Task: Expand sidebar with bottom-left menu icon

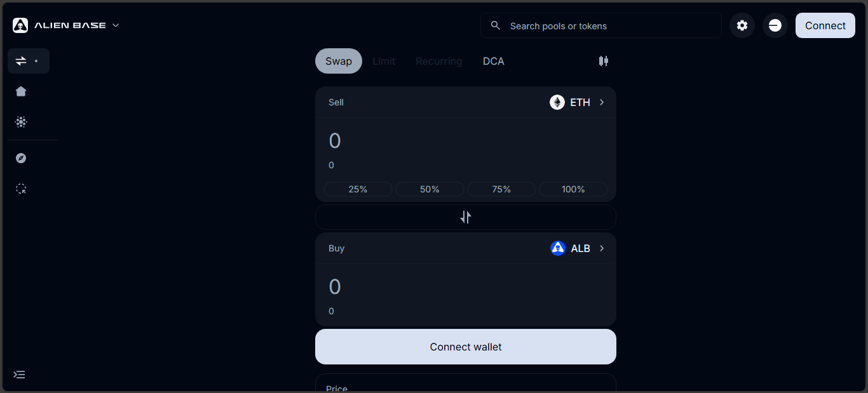Action: (20, 375)
